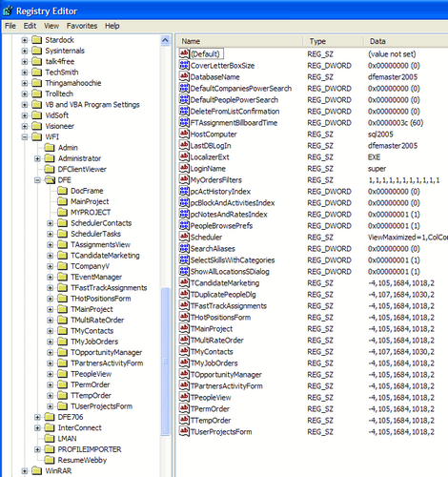The width and height of the screenshot is (448, 477).
Task: Select the SelectSkillsWithCategories value name
Action: [233, 260]
